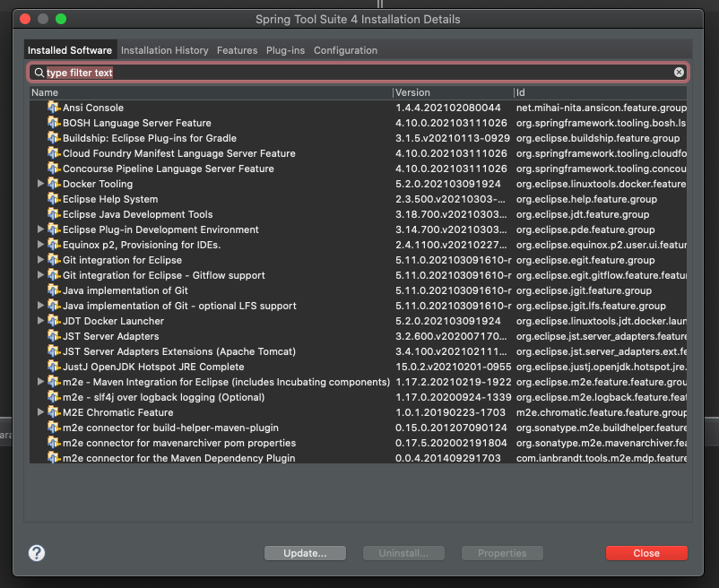
Task: Expand the Git integration for Eclipse node
Action: [x=40, y=260]
